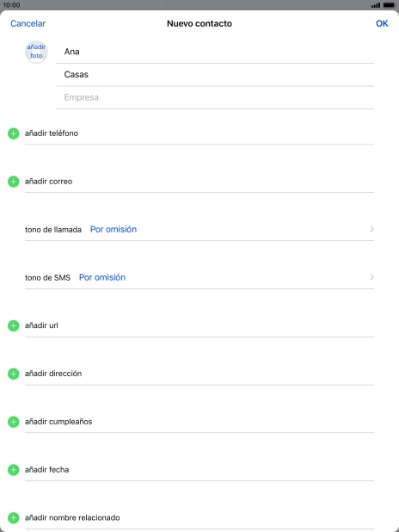Edit the first name field Ana
Screen dimensions: 399x532
click(x=215, y=52)
